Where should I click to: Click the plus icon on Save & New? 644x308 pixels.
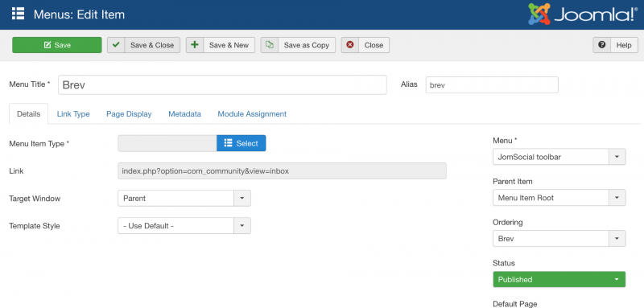tap(195, 45)
